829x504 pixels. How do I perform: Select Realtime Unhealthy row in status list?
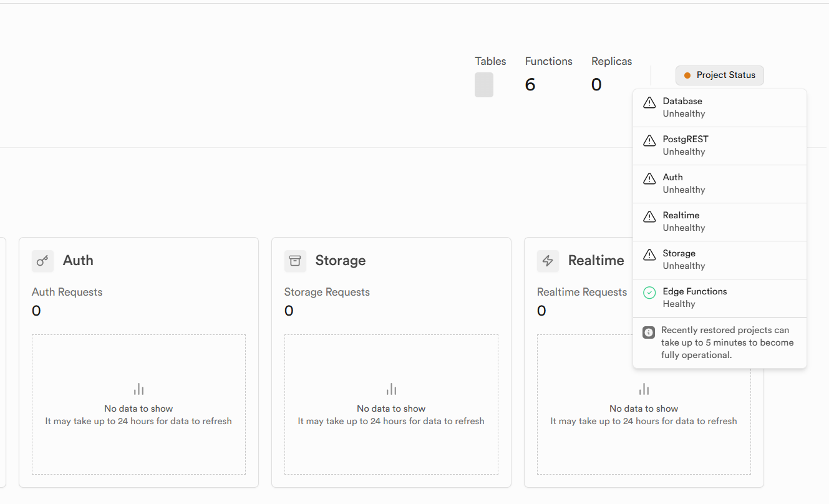(x=719, y=222)
